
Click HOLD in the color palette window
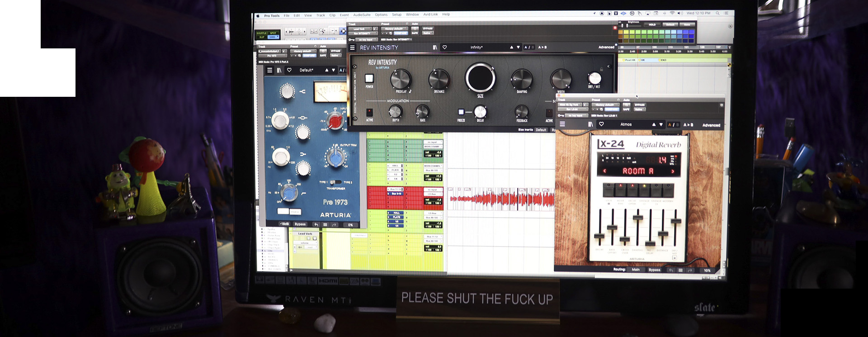(x=652, y=24)
